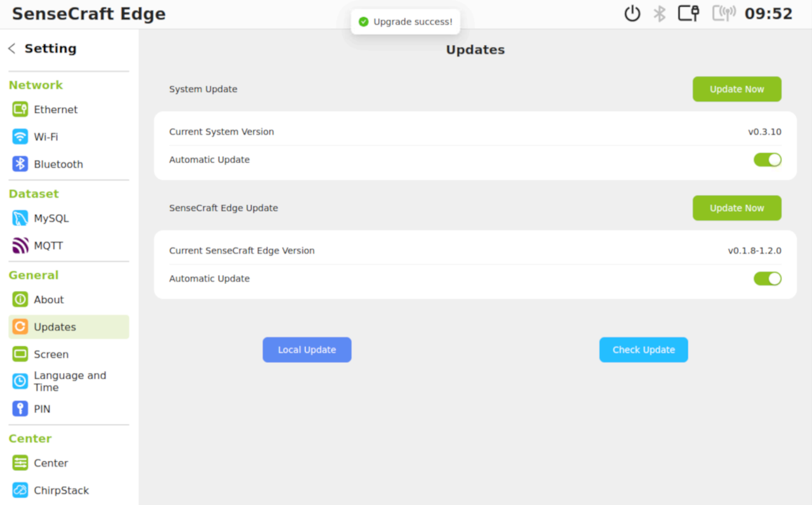Open the ChirpStack settings page
This screenshot has width=812, height=505.
[x=69, y=490]
